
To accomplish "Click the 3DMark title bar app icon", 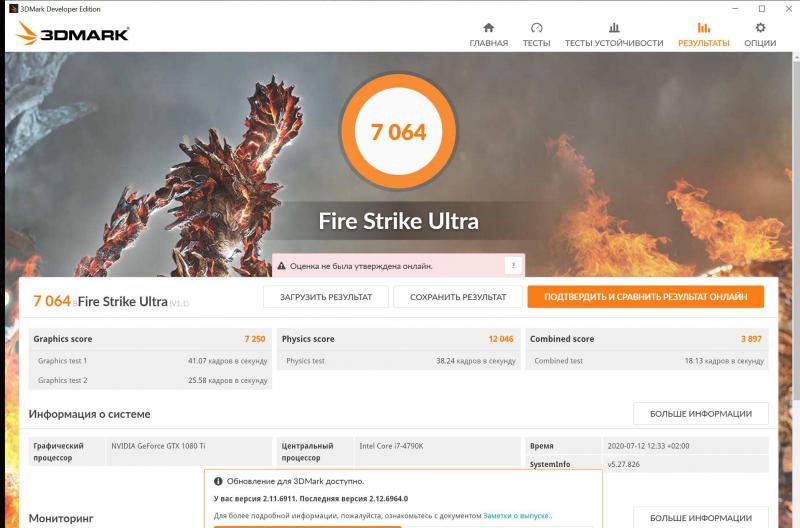I will [x=11, y=8].
